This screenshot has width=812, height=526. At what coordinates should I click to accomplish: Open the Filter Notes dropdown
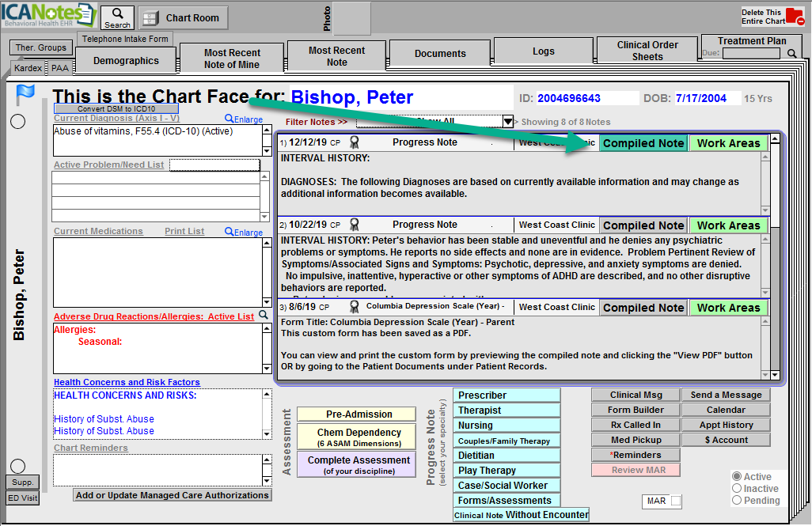(x=508, y=122)
